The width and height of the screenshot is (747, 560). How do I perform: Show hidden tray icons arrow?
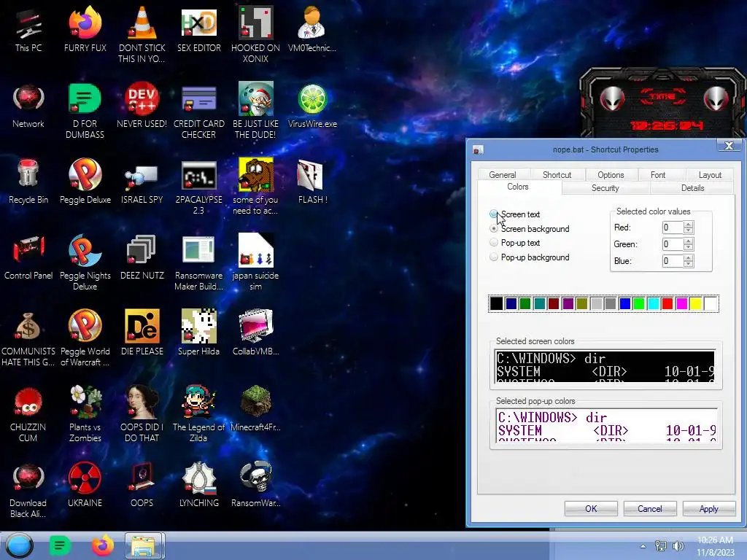tap(643, 546)
